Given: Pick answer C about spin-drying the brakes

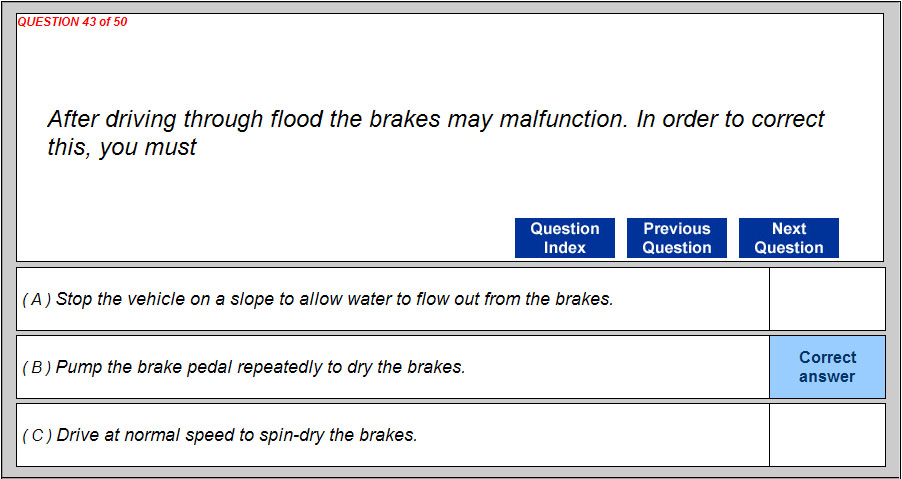Looking at the screenshot, I should tap(236, 435).
